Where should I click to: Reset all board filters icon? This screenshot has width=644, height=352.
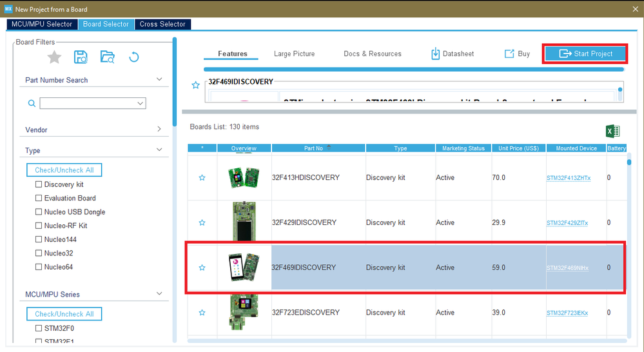pos(134,57)
